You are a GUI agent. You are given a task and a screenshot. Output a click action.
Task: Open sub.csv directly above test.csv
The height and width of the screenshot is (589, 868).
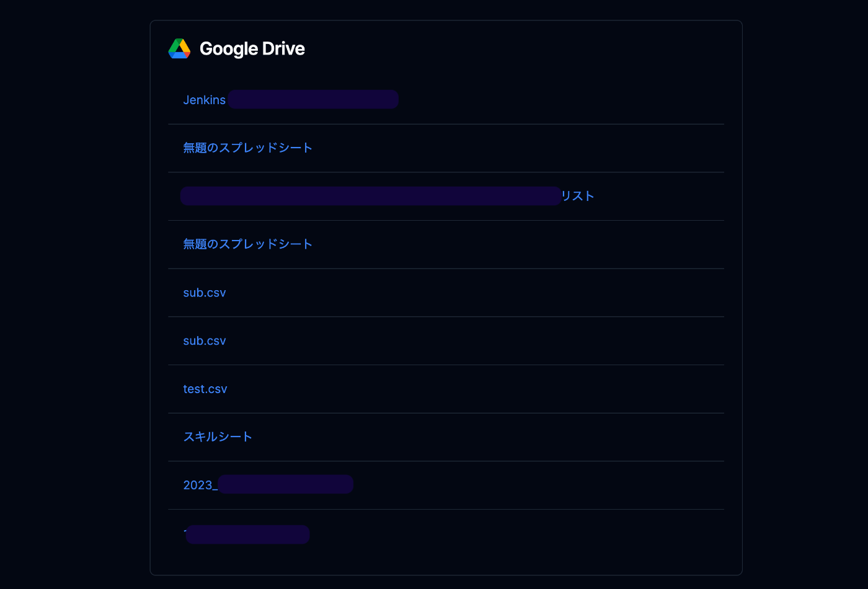coord(205,341)
